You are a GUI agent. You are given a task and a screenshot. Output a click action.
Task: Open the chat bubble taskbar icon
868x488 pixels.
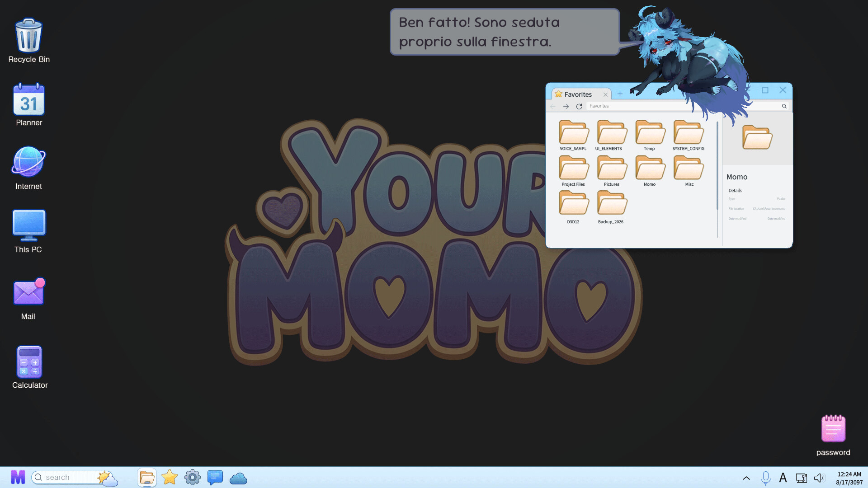click(215, 477)
